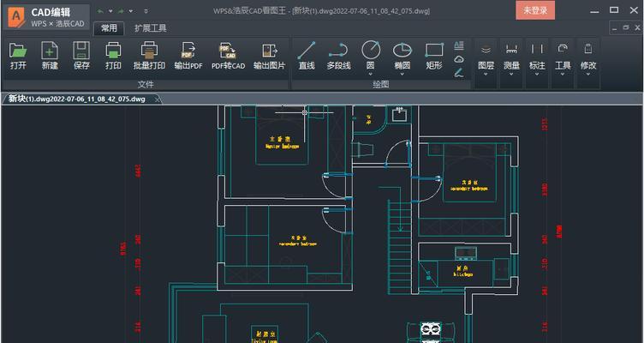Switch to the 常用 ribbon tab
The width and height of the screenshot is (644, 343).
[109, 28]
